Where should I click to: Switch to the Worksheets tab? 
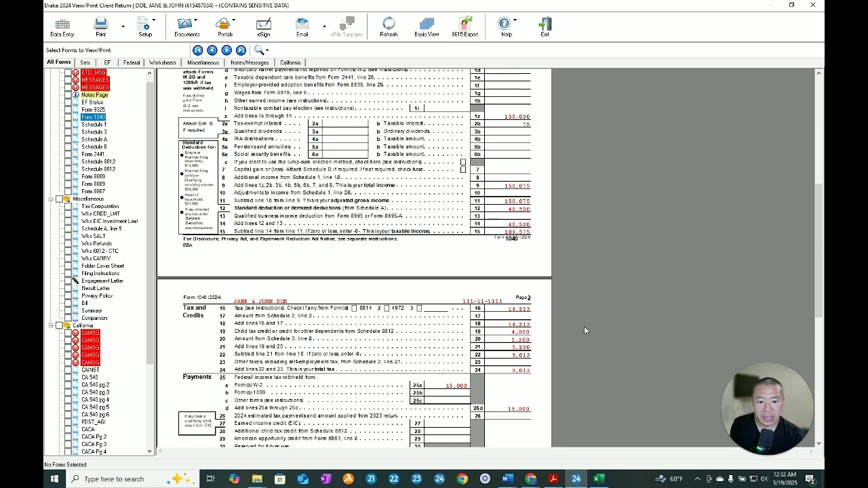pyautogui.click(x=163, y=62)
